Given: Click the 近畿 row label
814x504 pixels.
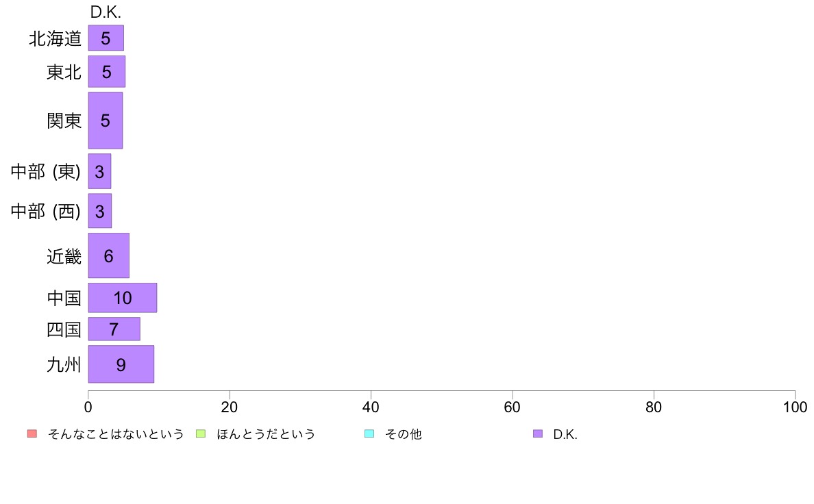Looking at the screenshot, I should pyautogui.click(x=64, y=256).
